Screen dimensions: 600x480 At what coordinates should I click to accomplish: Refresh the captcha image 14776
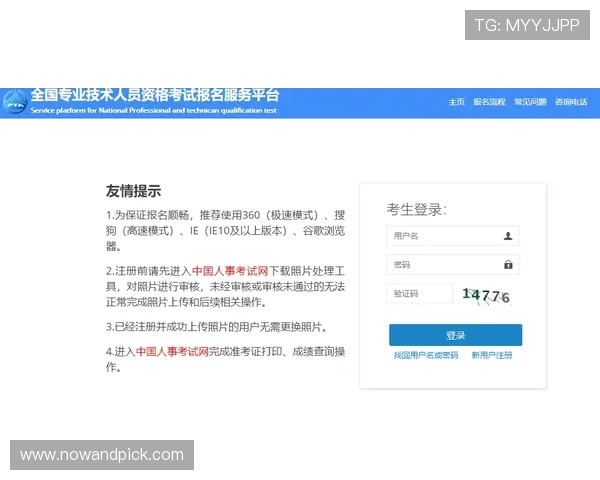pyautogui.click(x=486, y=296)
